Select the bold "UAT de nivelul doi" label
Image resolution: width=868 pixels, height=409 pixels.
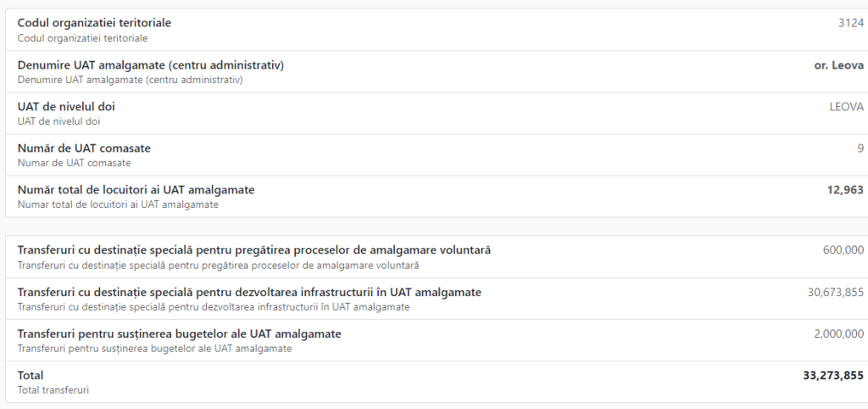point(66,107)
